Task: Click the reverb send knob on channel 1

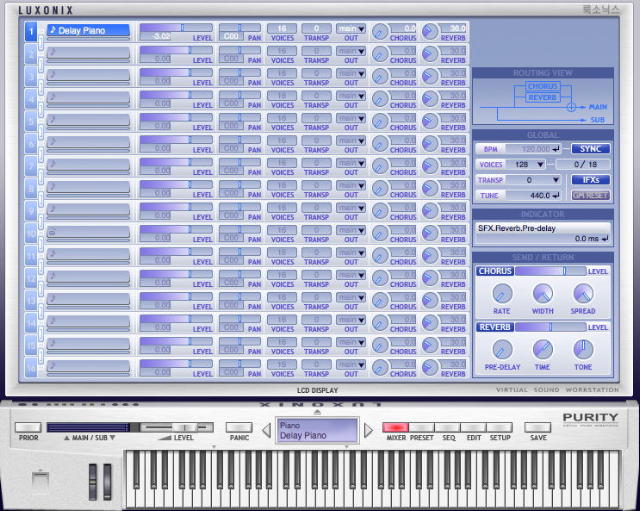Action: 430,32
